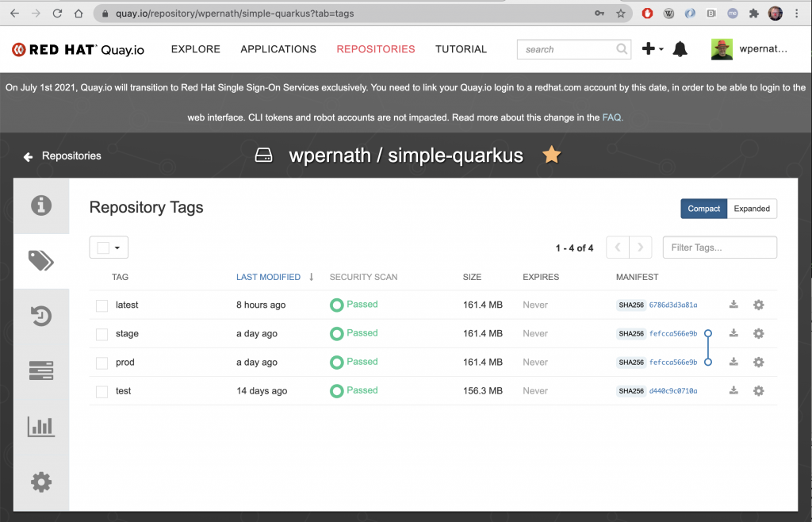The image size is (812, 522).
Task: Open Usage Logs bar chart icon
Action: [40, 426]
